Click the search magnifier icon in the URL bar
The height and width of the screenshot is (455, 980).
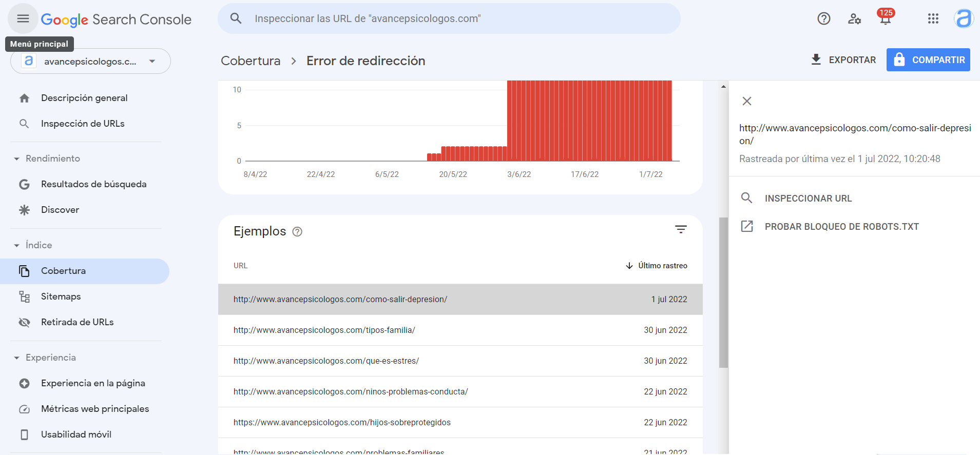(236, 18)
